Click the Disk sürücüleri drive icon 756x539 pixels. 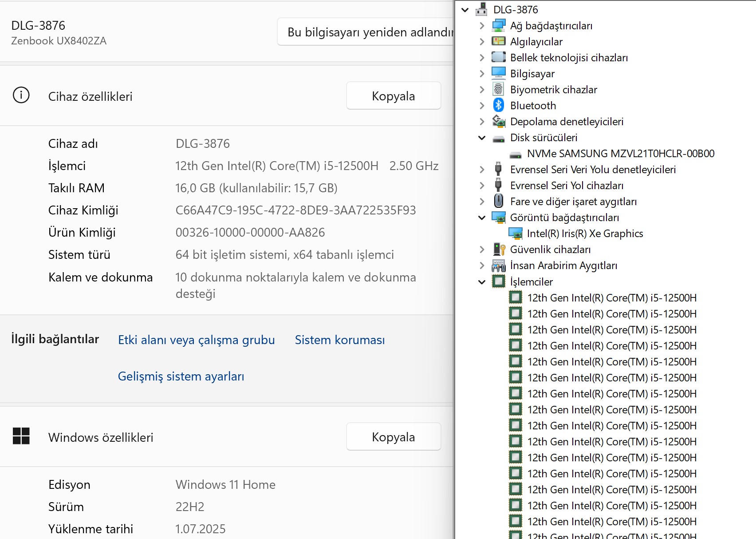[x=499, y=139]
